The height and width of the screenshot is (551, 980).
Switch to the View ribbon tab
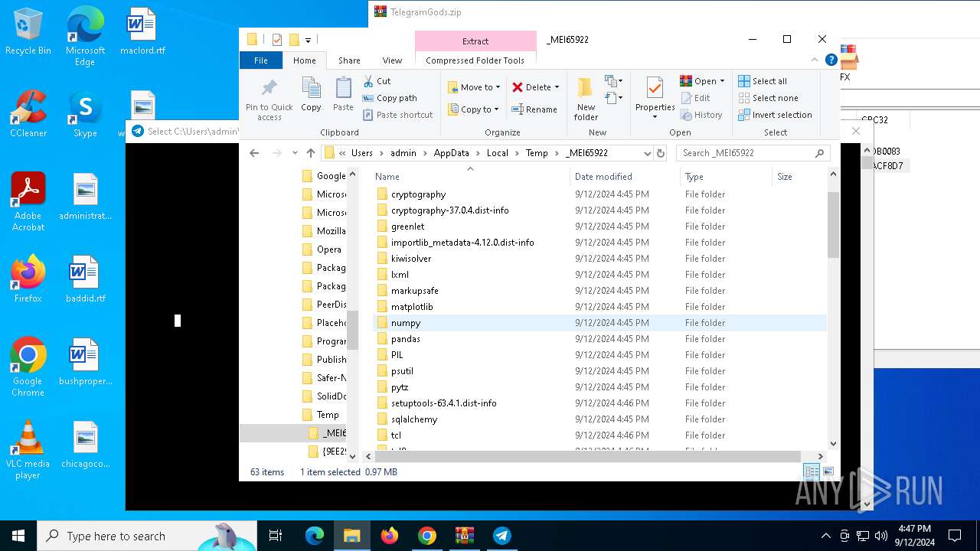392,60
